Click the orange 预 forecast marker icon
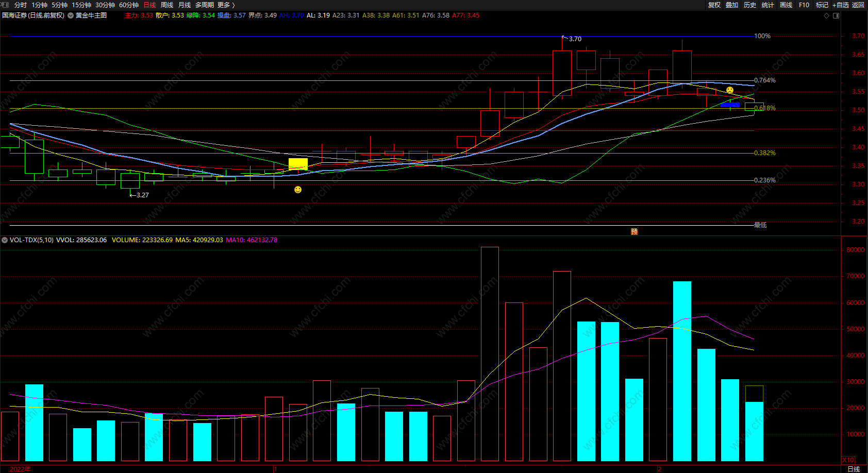 pos(634,231)
